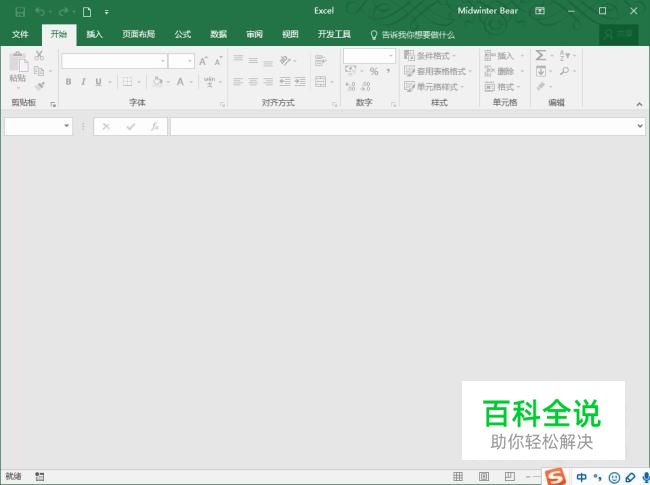Click the Cut scissors icon

click(39, 55)
